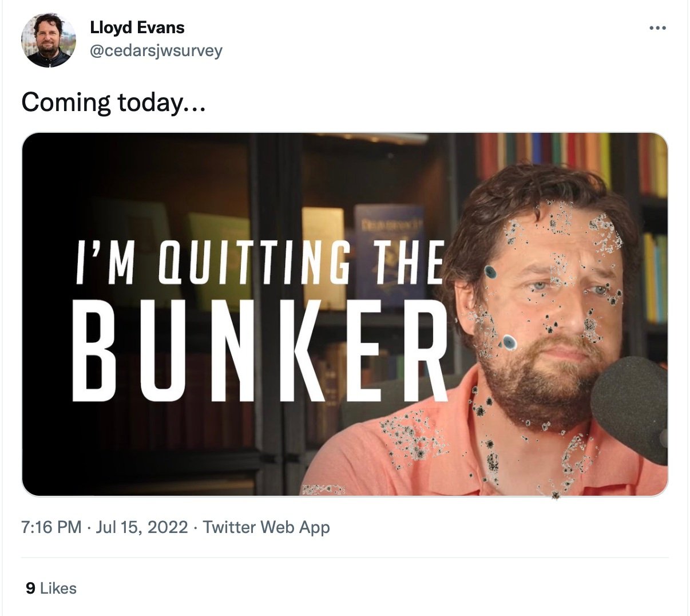Click the yellow book on the middle shelf
Viewport: 690px width, 616px height.
[x=323, y=258]
